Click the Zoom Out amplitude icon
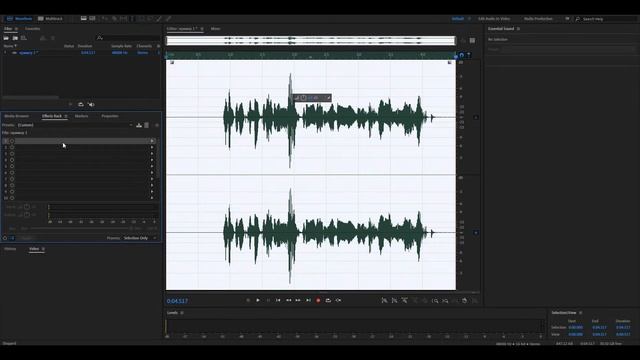Screen dimensions: 640x360 tap(394, 301)
